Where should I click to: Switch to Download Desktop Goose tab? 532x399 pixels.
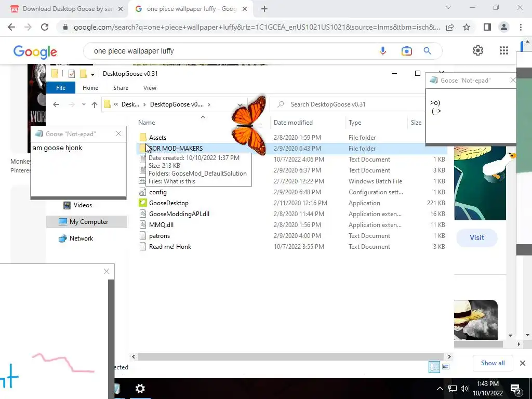point(64,9)
